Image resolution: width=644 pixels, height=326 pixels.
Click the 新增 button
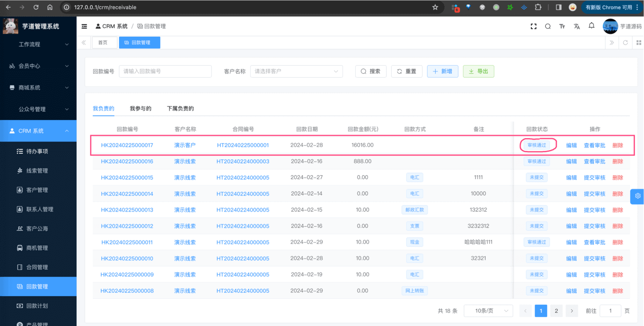442,71
